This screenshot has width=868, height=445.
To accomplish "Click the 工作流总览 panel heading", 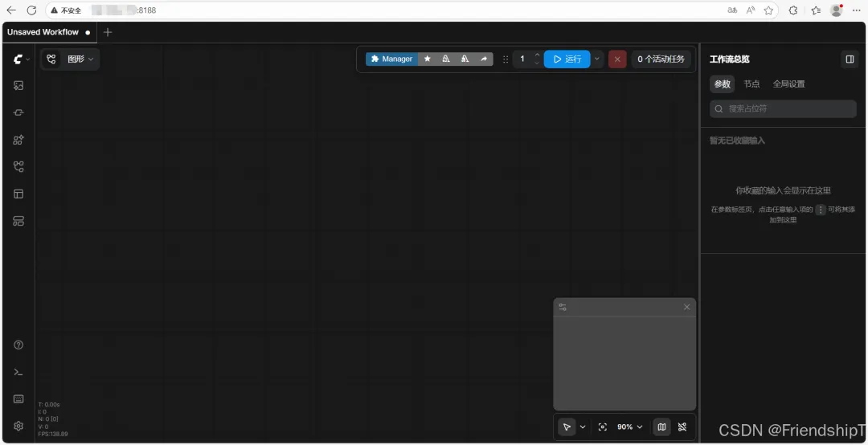I will [x=730, y=59].
